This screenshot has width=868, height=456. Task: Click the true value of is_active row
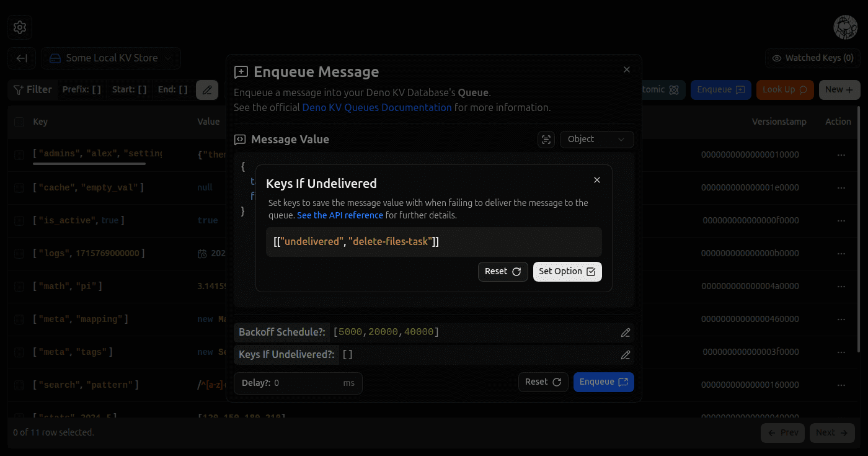208,220
